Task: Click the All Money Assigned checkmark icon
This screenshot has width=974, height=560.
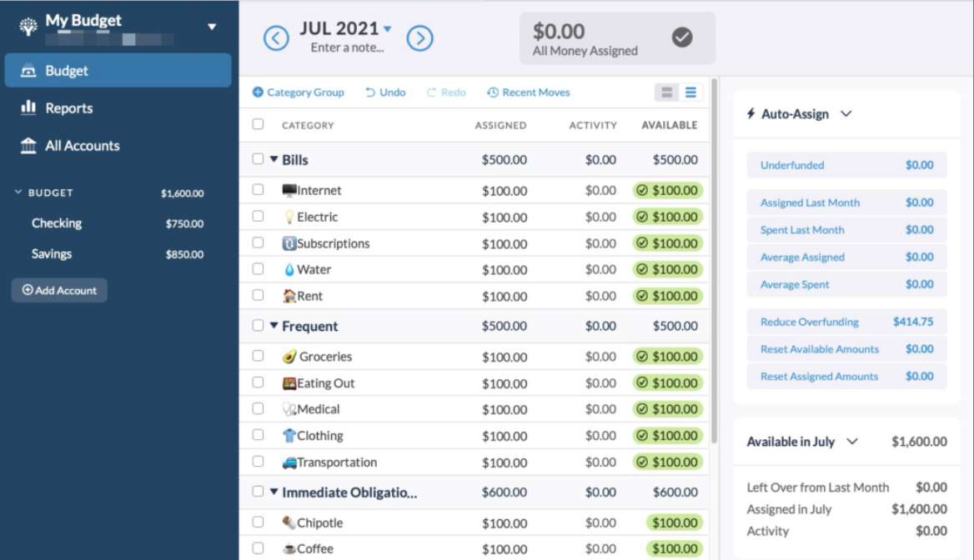Action: [x=682, y=37]
